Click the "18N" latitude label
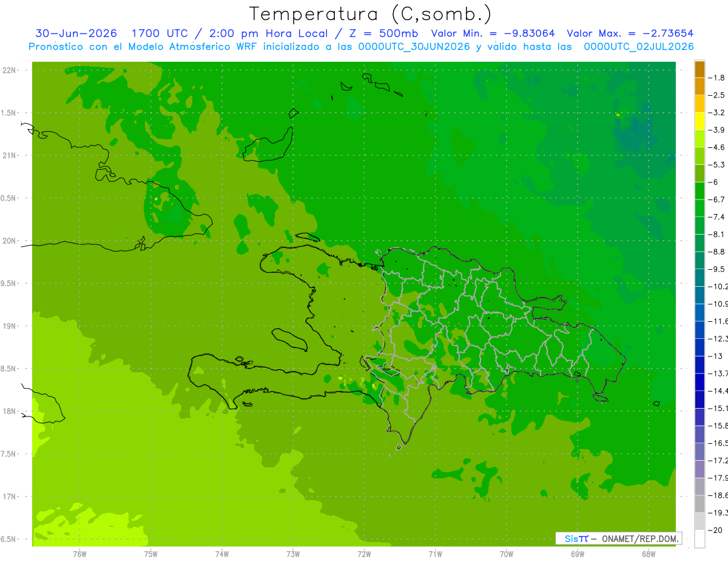The width and height of the screenshot is (728, 562). coord(8,412)
